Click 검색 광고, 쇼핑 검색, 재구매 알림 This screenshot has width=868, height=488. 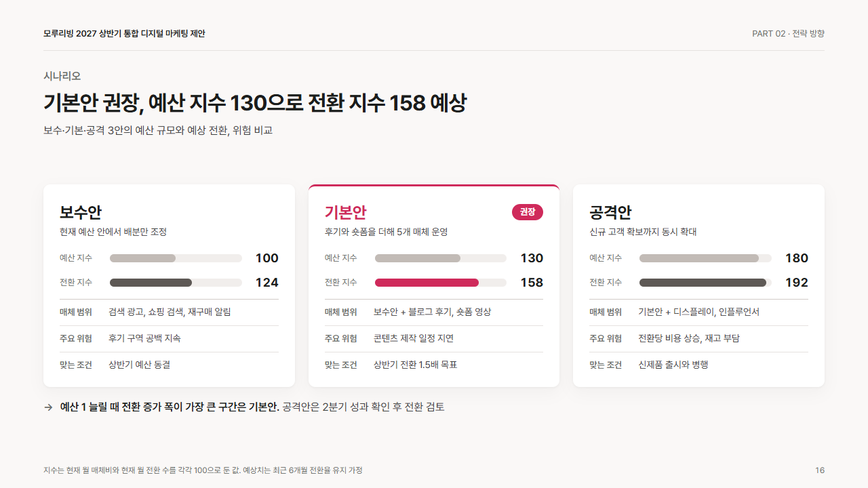(170, 312)
